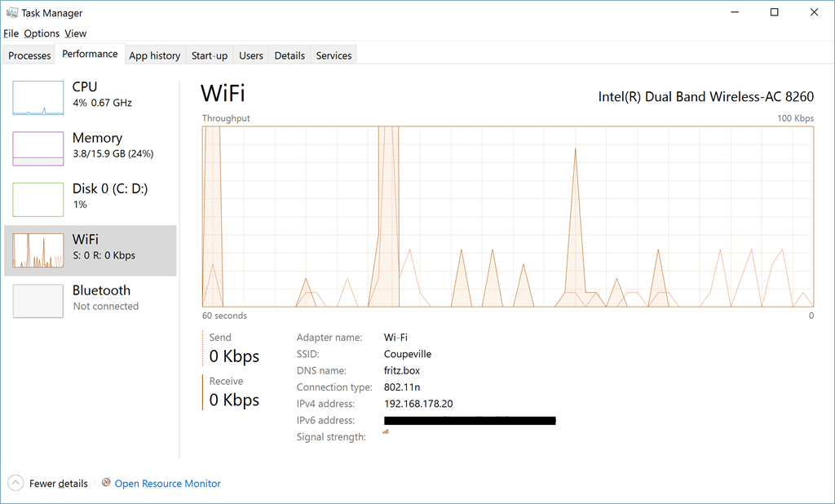Switch to the Details tab
835x504 pixels.
coord(289,55)
